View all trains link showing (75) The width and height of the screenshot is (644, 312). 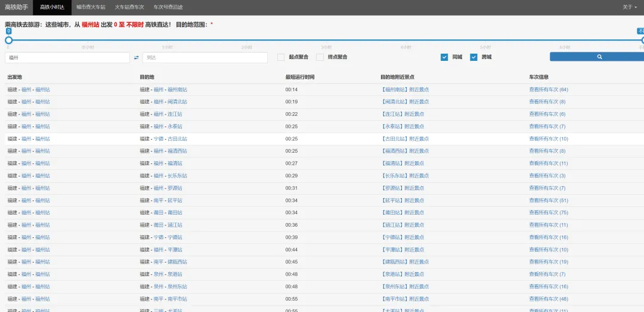[549, 213]
